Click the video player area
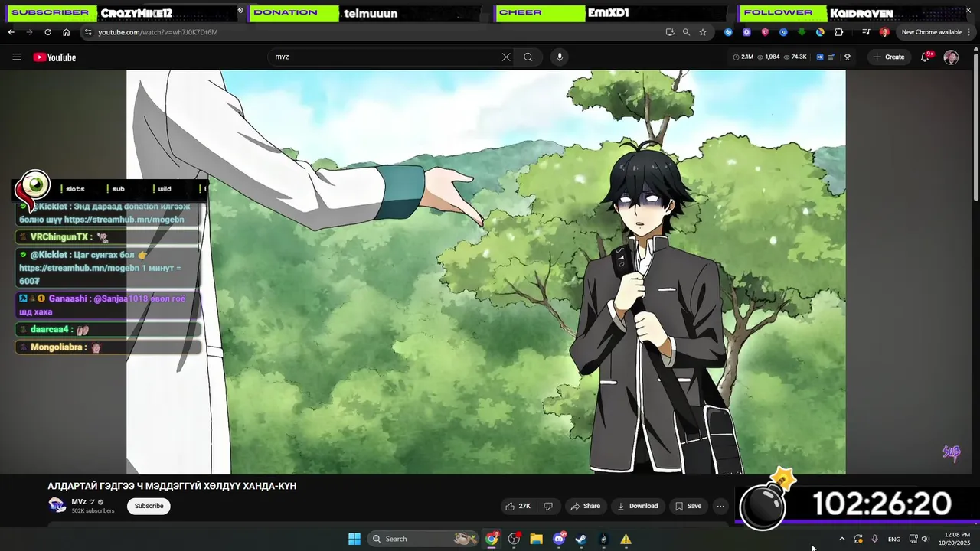The width and height of the screenshot is (980, 551). pyautogui.click(x=486, y=272)
